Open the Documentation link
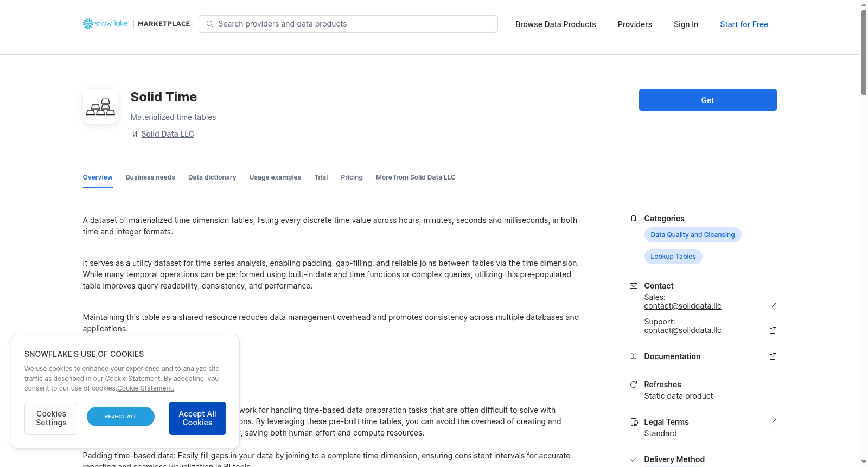The width and height of the screenshot is (868, 467). click(x=672, y=356)
